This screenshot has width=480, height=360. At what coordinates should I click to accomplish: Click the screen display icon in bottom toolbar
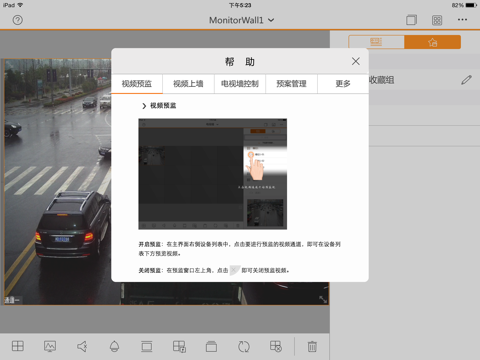point(147,346)
